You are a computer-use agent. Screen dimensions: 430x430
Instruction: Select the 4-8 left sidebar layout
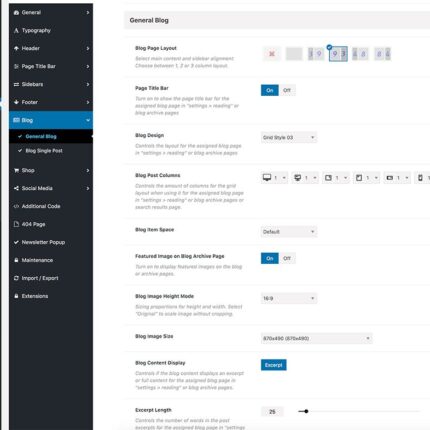(x=360, y=54)
